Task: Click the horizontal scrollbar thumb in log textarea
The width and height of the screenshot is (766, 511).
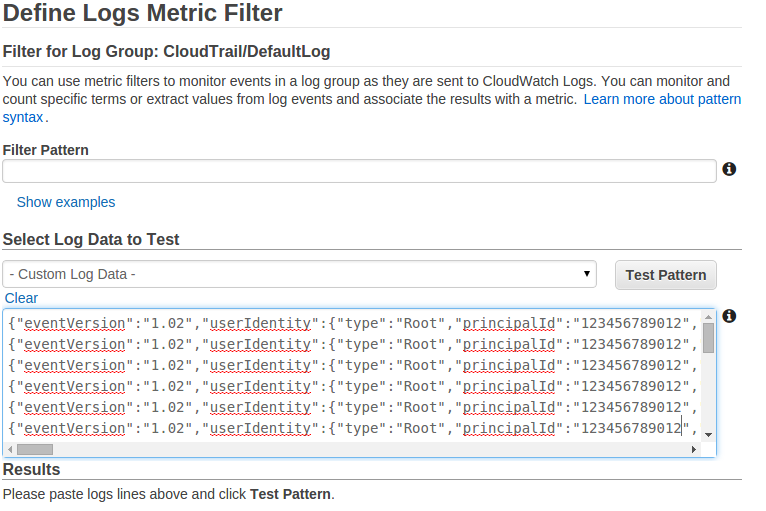Action: pyautogui.click(x=35, y=449)
